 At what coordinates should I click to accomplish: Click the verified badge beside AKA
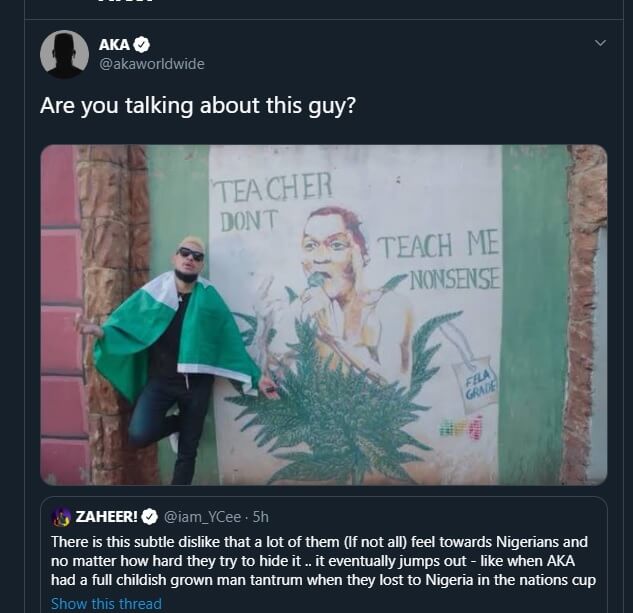click(x=142, y=44)
